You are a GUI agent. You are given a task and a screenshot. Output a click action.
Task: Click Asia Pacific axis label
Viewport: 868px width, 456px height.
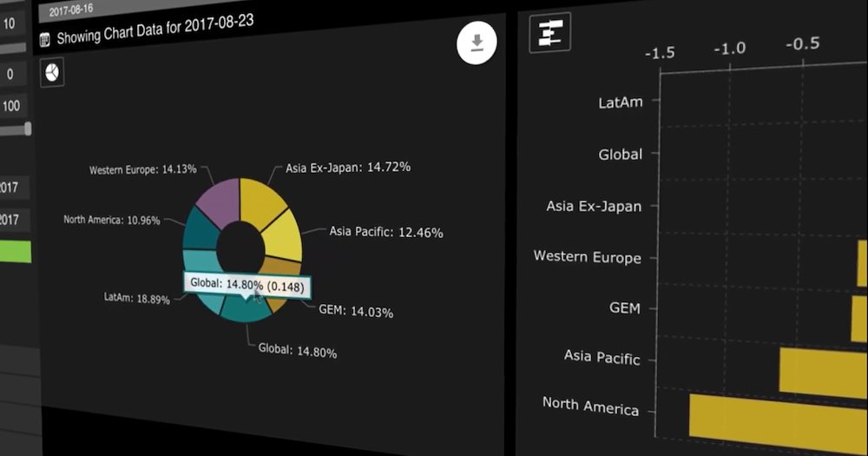click(x=602, y=357)
